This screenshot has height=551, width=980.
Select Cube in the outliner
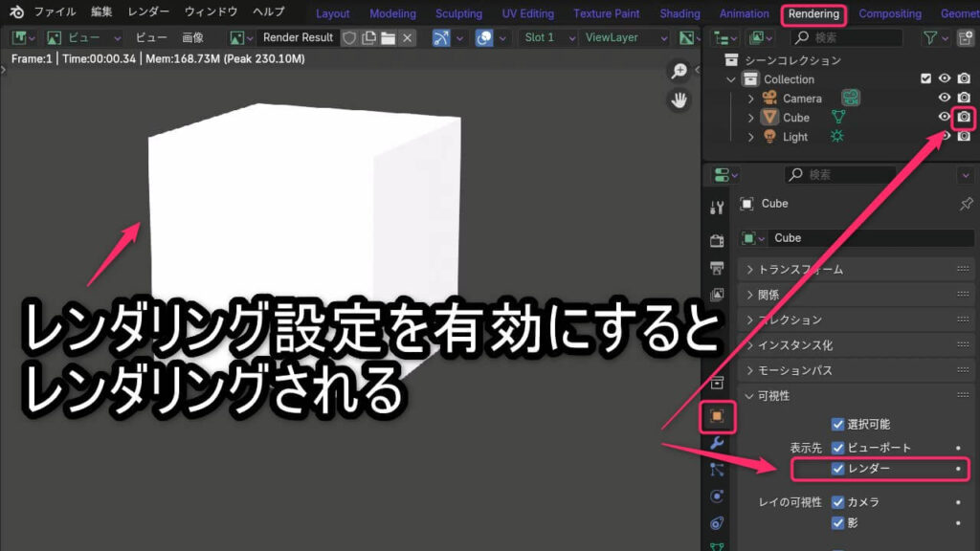[795, 118]
